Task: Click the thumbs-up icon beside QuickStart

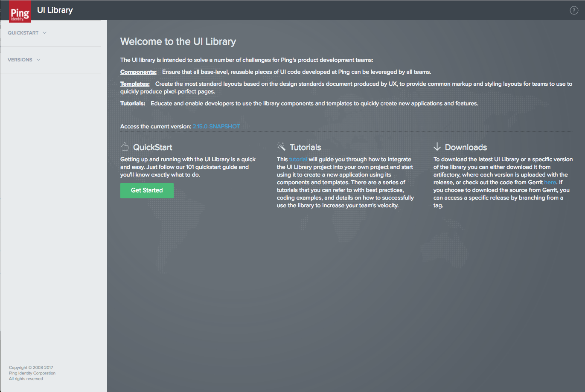Action: click(x=125, y=147)
